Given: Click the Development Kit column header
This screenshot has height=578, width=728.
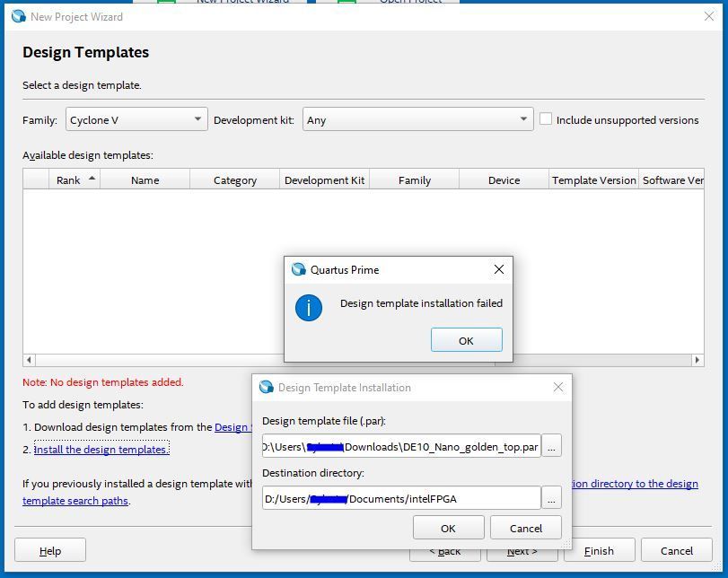Looking at the screenshot, I should [x=324, y=180].
